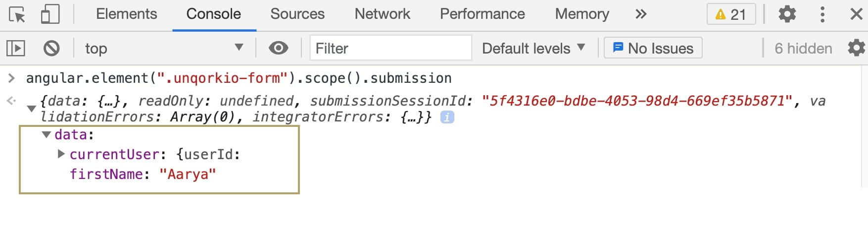Open DevTools settings gear in top bar

(787, 14)
